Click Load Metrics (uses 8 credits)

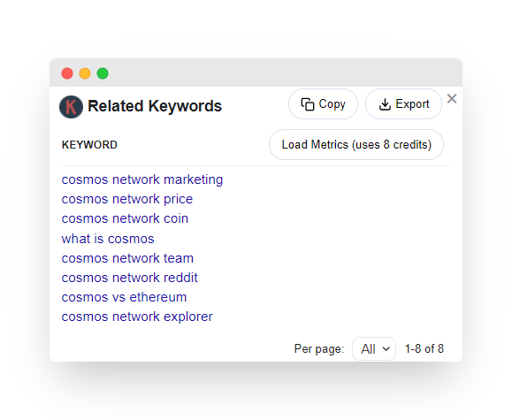[356, 145]
